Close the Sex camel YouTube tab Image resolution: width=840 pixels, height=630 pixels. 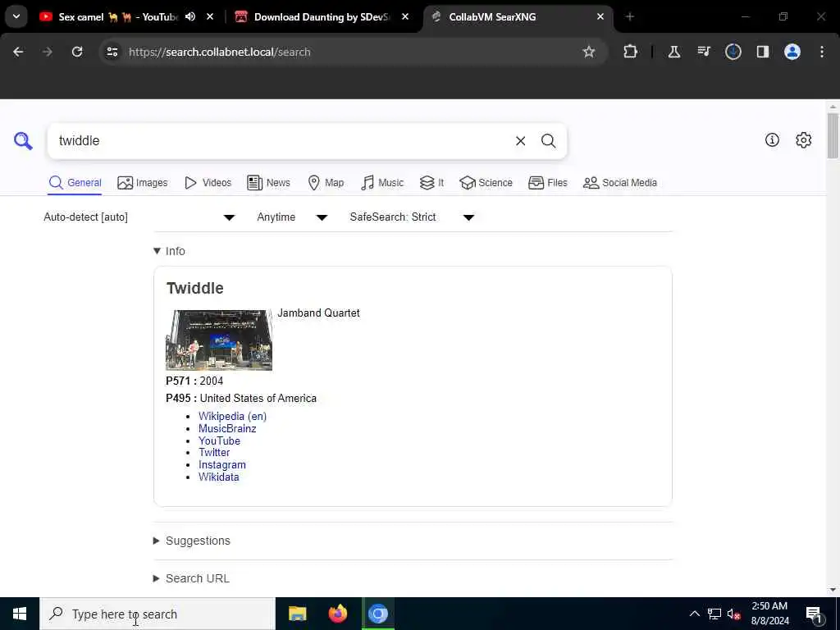(x=210, y=16)
